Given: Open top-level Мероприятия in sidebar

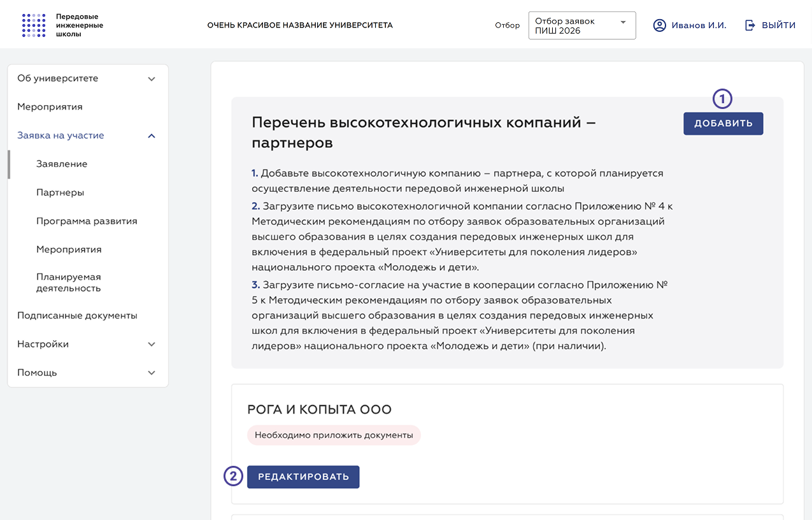Looking at the screenshot, I should (x=50, y=107).
